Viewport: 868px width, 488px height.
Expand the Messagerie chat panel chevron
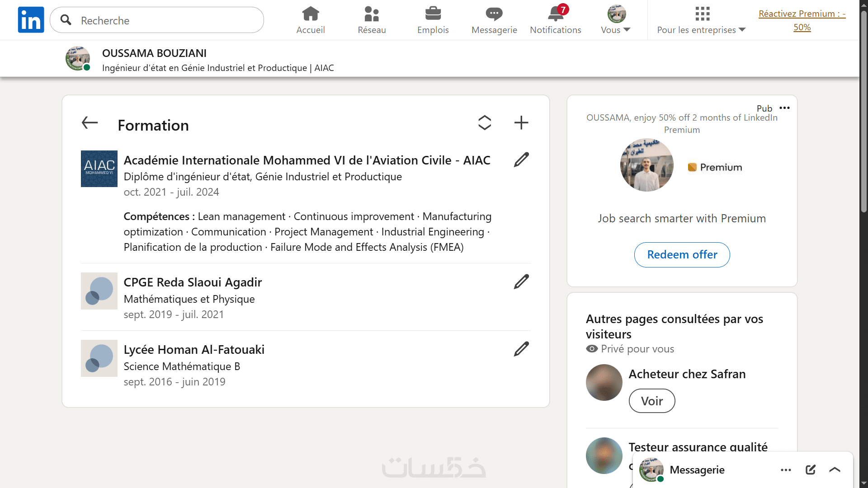coord(835,469)
